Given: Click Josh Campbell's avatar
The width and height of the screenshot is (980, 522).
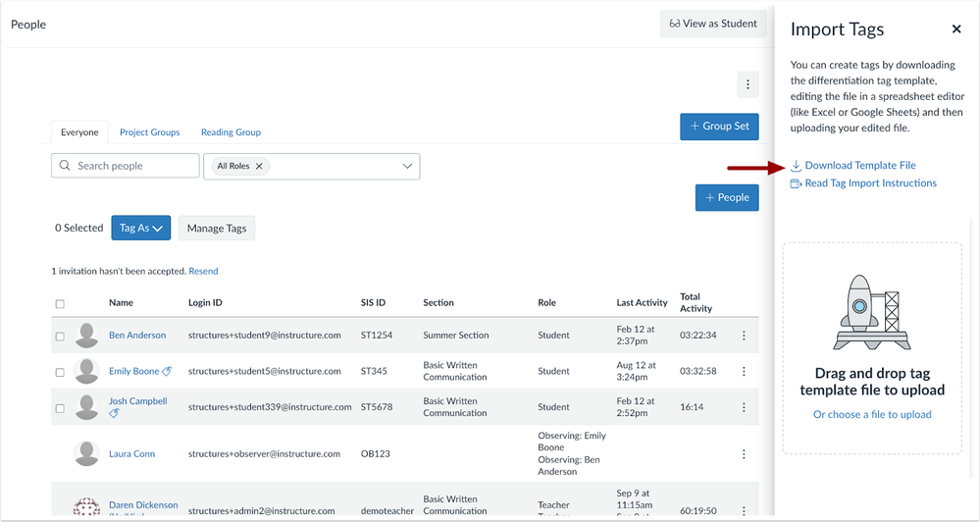Looking at the screenshot, I should click(x=87, y=407).
